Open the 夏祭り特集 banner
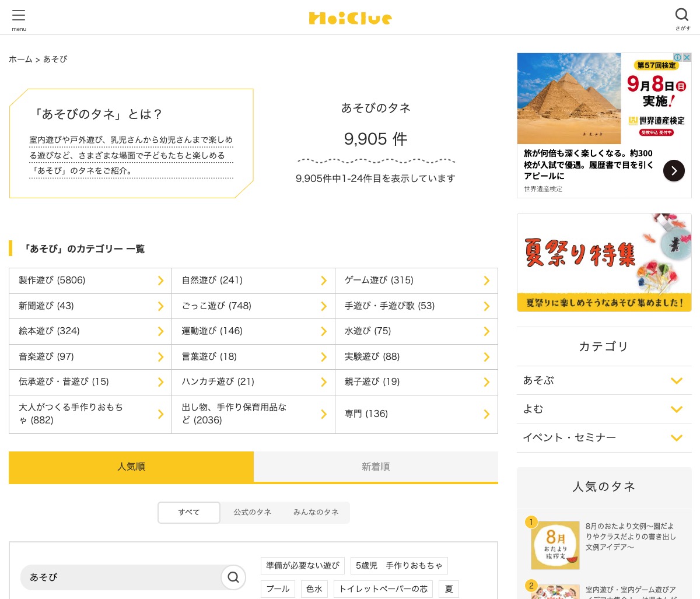This screenshot has height=599, width=700. [604, 262]
